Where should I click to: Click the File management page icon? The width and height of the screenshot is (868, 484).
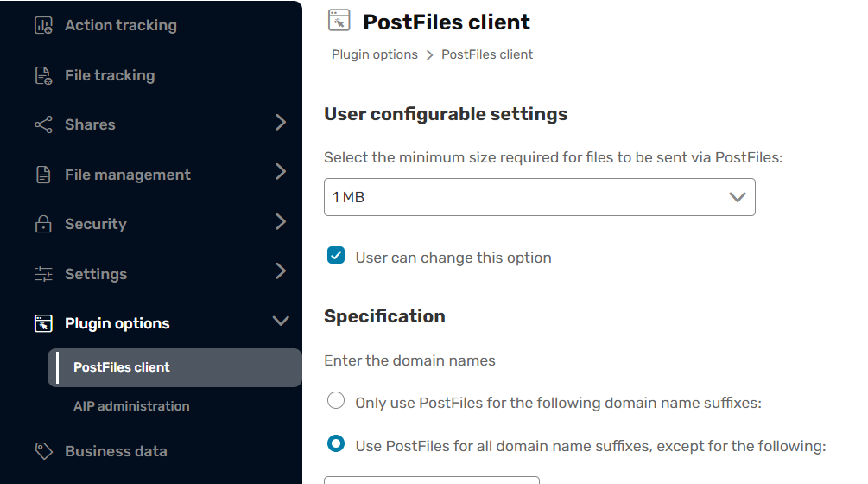pos(43,175)
